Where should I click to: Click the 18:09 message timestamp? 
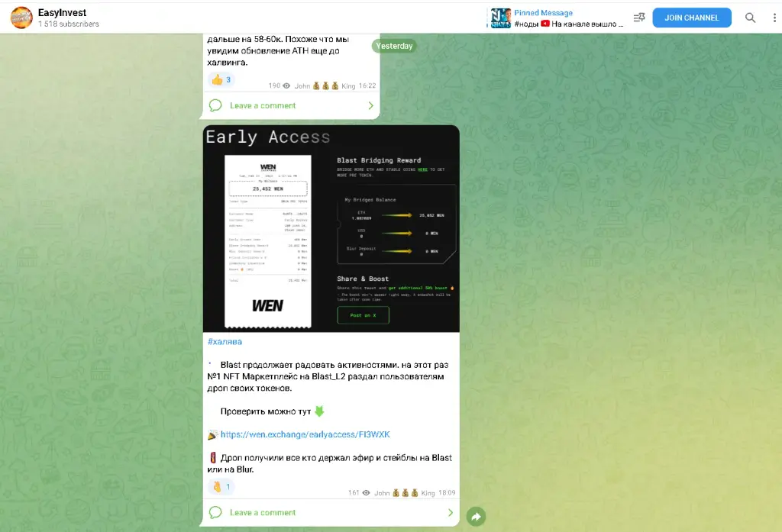coord(447,492)
